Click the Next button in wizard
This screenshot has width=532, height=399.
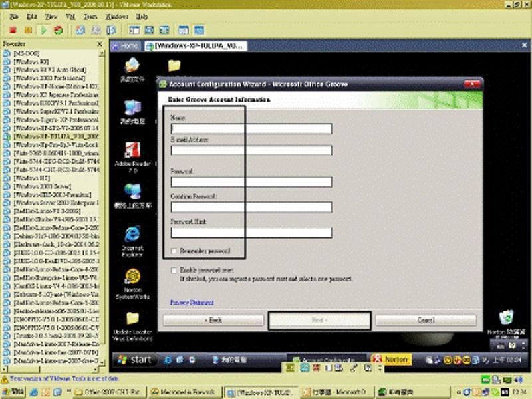[319, 320]
